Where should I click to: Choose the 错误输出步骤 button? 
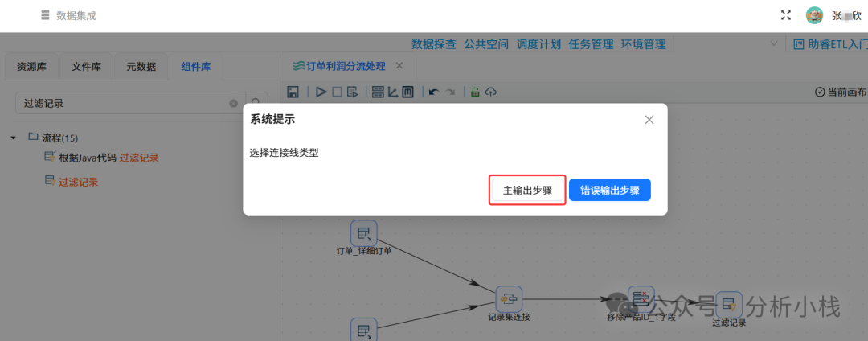coord(609,191)
